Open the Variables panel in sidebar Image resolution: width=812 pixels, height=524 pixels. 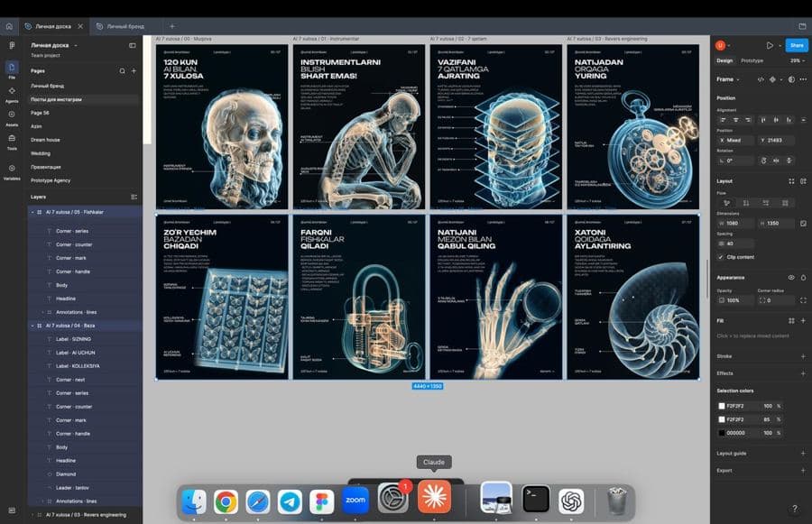[x=12, y=171]
